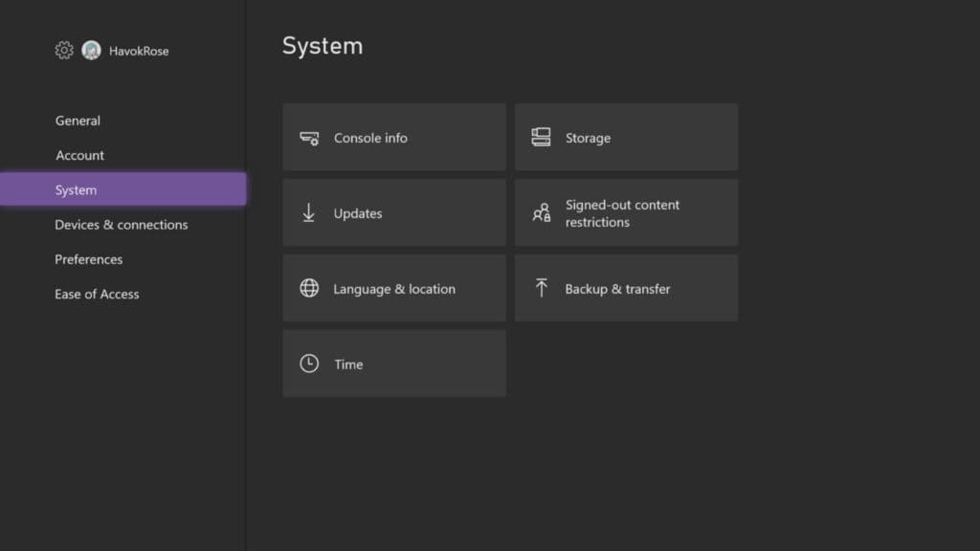
Task: Select the Time clock icon
Action: [308, 364]
